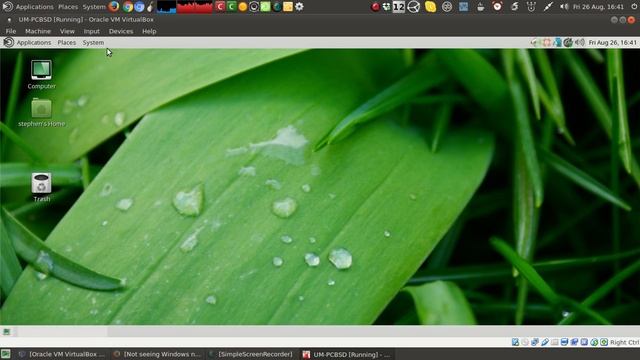Open the blue system monitor graph applet

tap(167, 7)
